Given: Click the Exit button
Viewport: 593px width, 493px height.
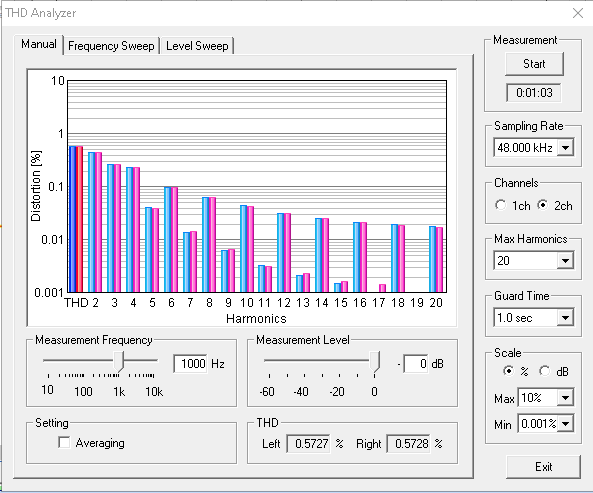Looking at the screenshot, I should pos(543,467).
